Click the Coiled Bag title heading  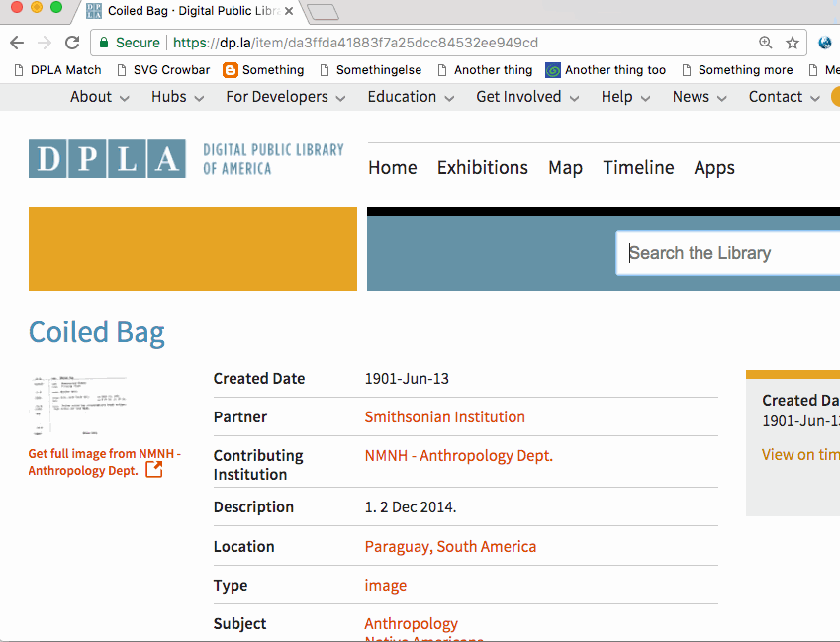[96, 332]
